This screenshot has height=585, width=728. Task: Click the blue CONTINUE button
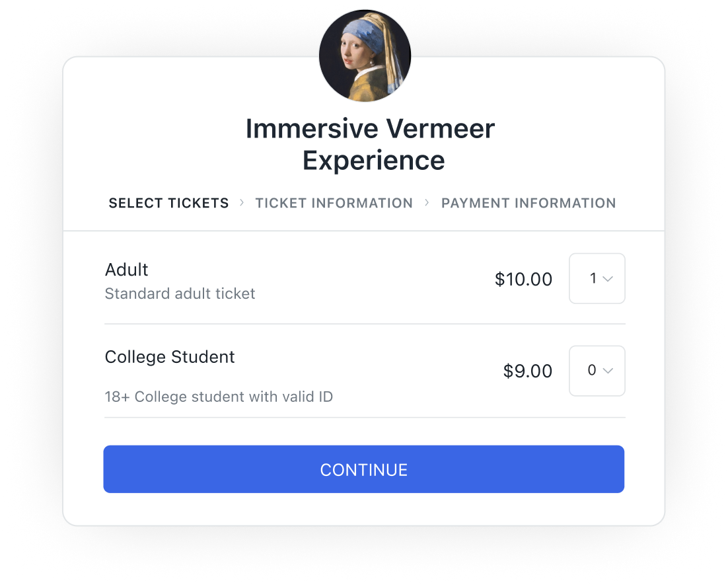tap(363, 469)
